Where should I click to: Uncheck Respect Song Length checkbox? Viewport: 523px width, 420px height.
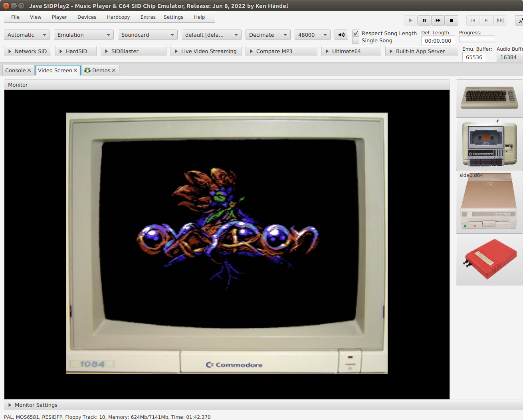(x=356, y=33)
